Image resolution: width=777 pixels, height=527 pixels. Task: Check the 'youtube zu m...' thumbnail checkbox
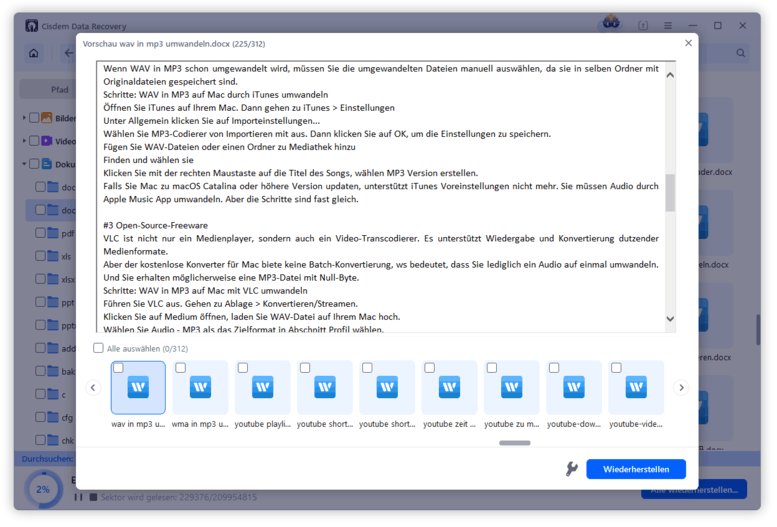492,368
